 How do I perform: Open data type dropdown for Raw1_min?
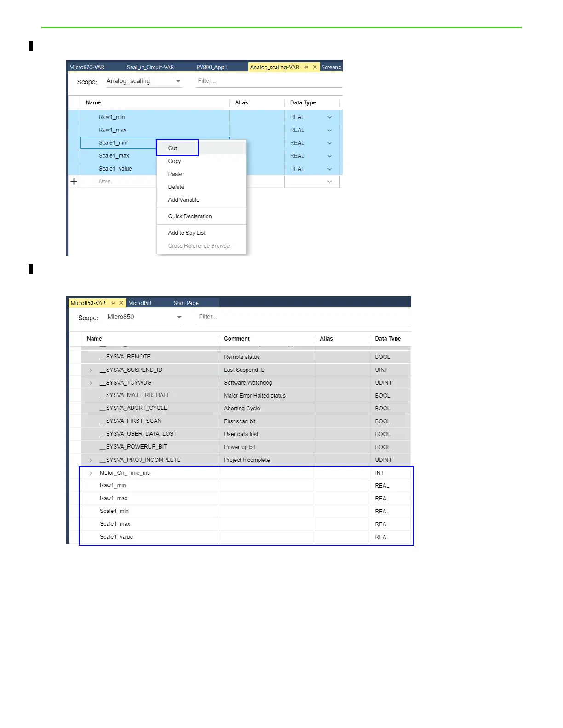pyautogui.click(x=329, y=117)
